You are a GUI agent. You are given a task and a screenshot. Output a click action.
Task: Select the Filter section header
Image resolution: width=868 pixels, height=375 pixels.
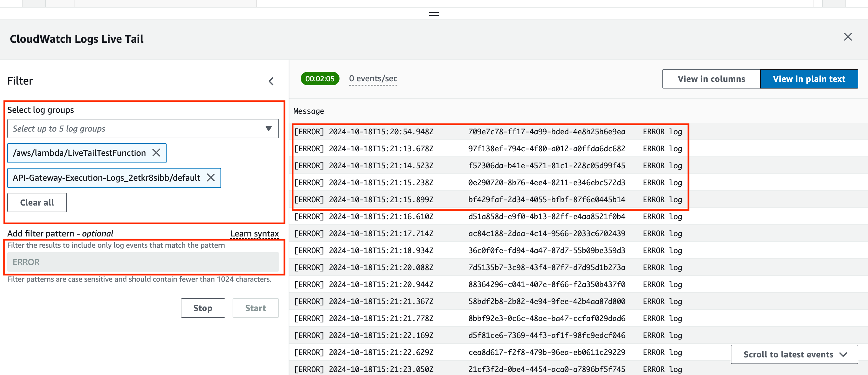tap(20, 80)
